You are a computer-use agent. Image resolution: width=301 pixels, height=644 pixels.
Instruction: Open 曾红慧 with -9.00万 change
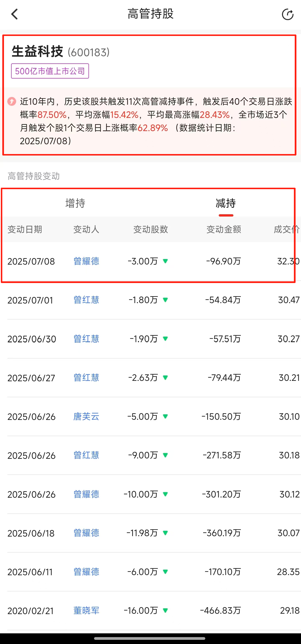(86, 455)
